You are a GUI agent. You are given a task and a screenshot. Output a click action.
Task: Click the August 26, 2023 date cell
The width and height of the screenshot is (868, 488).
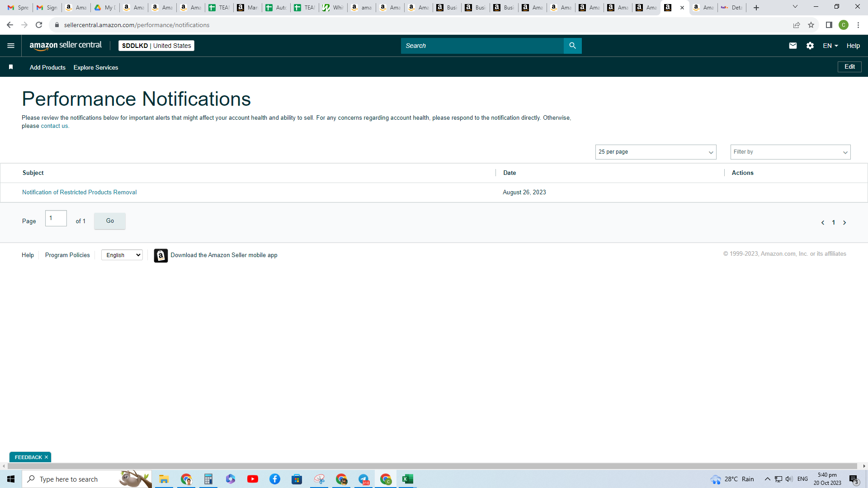click(x=524, y=192)
